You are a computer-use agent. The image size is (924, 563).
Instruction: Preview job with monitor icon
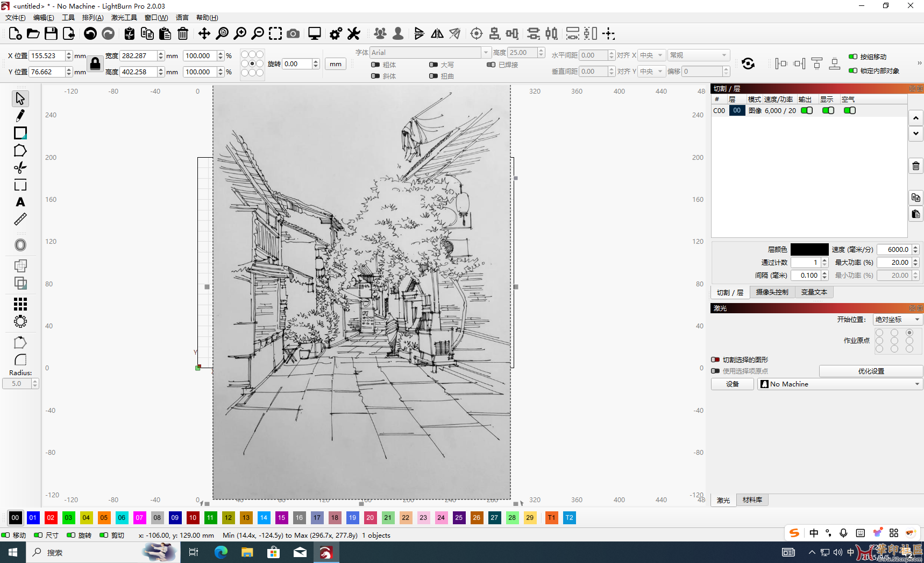click(315, 33)
